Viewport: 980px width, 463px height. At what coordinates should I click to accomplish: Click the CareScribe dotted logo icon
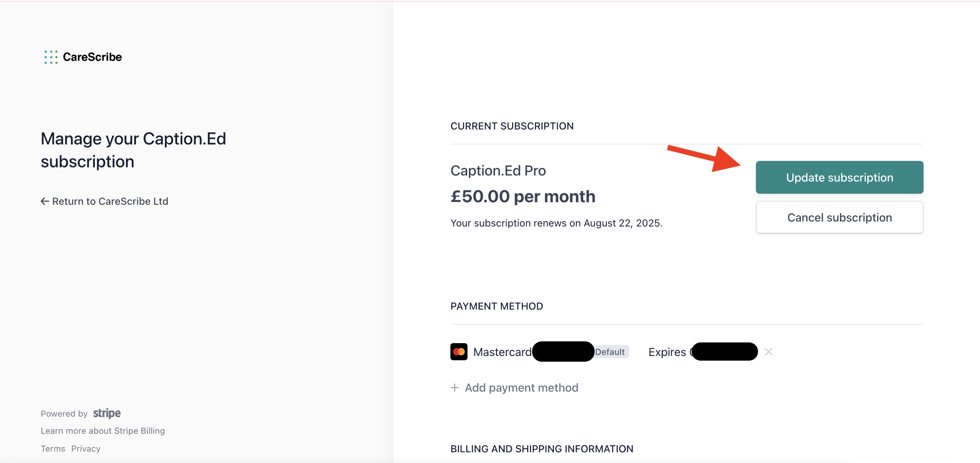coord(51,57)
